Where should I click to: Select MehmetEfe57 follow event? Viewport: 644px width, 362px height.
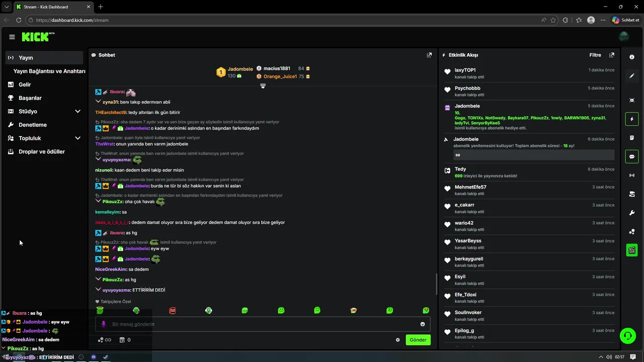point(530,190)
